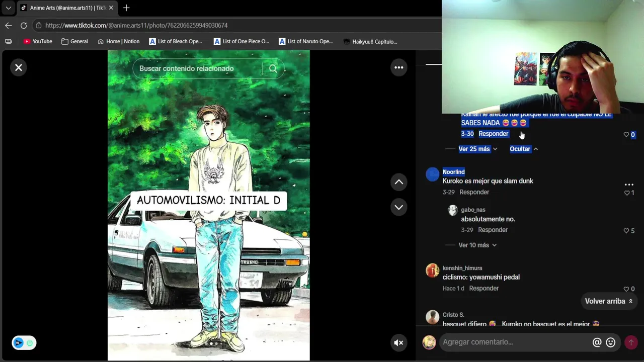Open the General bookmarks folder
Viewport: 644px width, 362px height.
[74, 41]
